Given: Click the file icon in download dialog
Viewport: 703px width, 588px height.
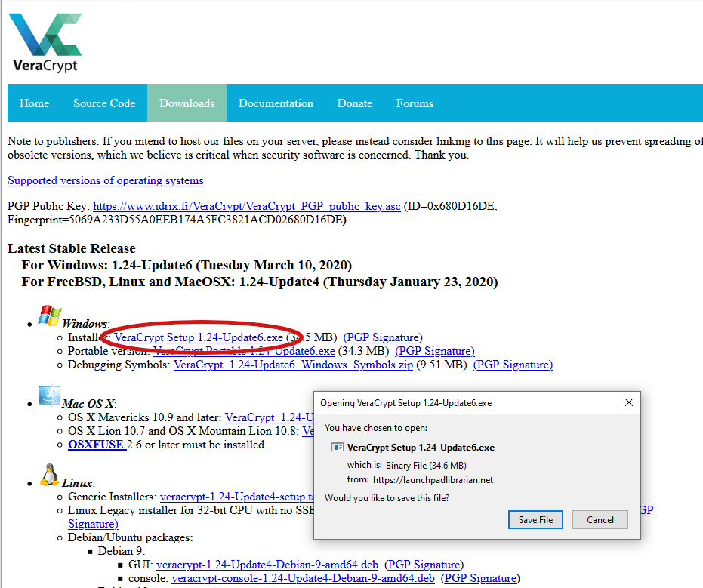Looking at the screenshot, I should point(337,447).
